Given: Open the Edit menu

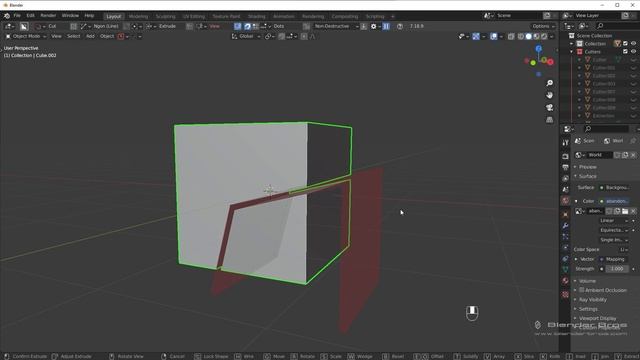Looking at the screenshot, I should [x=30, y=16].
